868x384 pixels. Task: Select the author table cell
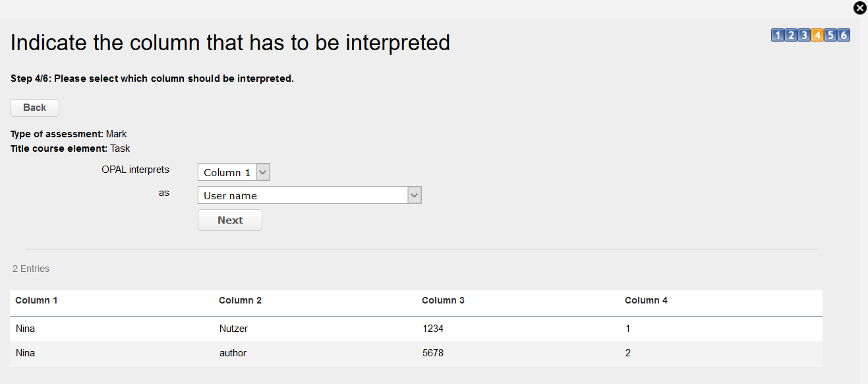233,353
